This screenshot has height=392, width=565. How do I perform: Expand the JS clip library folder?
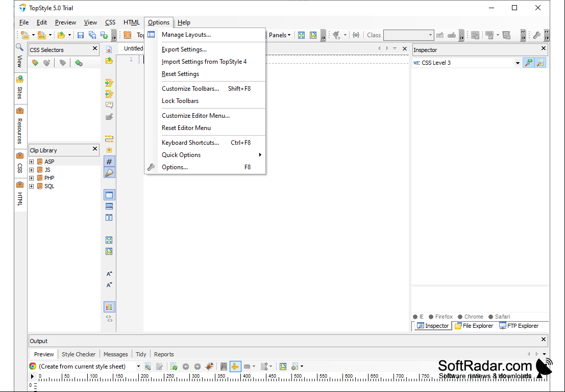coord(32,170)
